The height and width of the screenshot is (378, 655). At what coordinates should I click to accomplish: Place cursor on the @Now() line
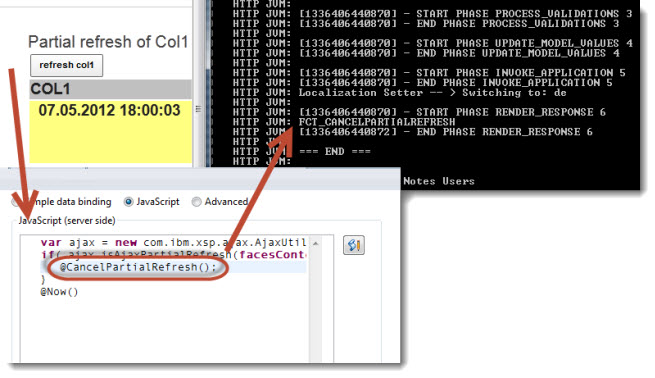(59, 292)
